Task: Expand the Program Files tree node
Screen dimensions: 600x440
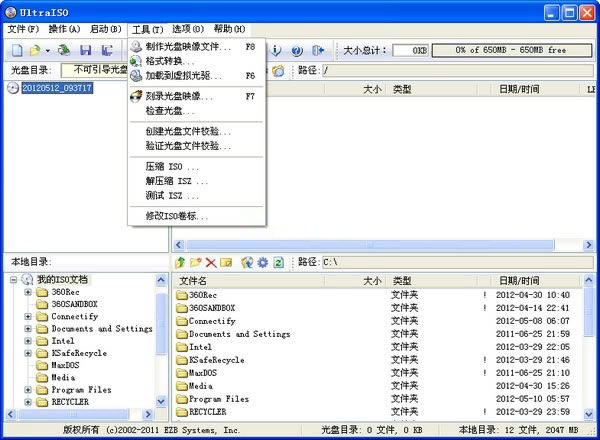Action: point(28,389)
